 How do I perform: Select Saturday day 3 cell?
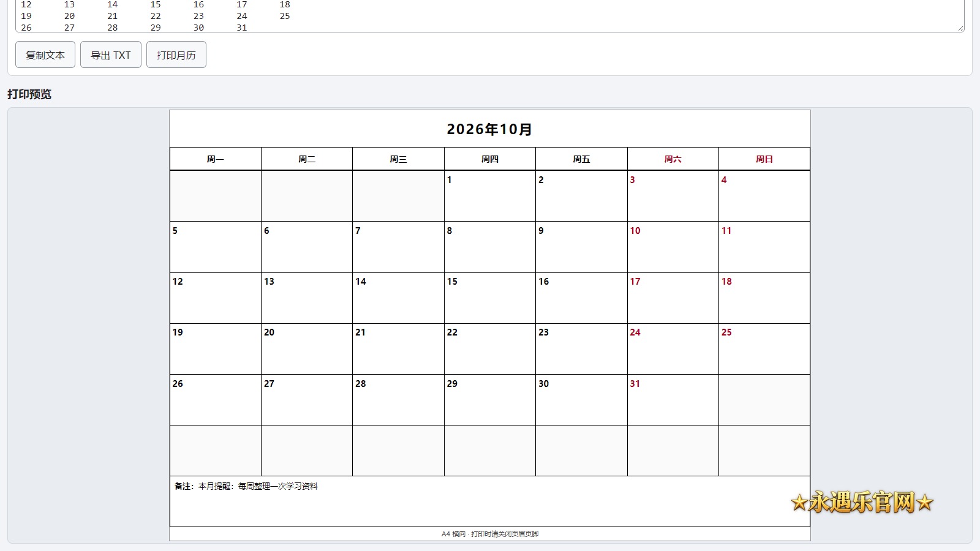tap(673, 196)
